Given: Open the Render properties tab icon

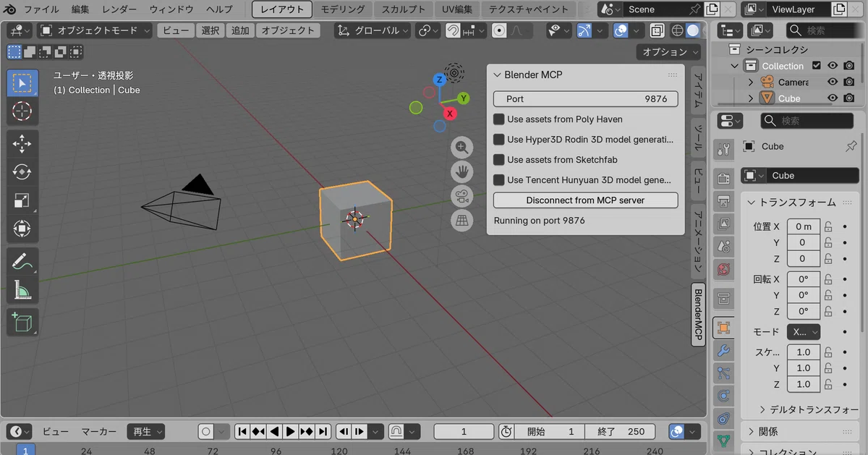Looking at the screenshot, I should click(x=723, y=179).
